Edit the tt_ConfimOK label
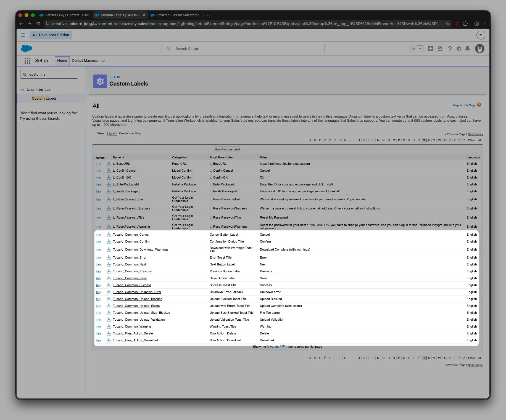The width and height of the screenshot is (506, 420). tap(99, 178)
